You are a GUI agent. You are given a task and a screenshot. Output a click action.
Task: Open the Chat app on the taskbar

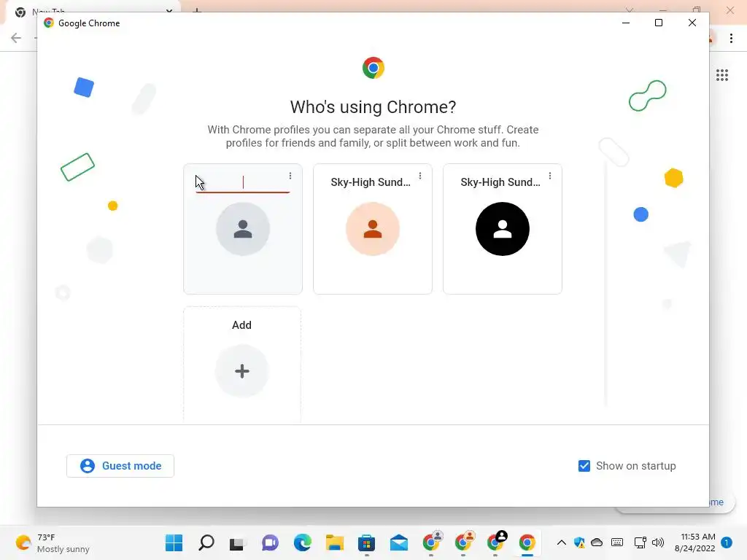[270, 542]
